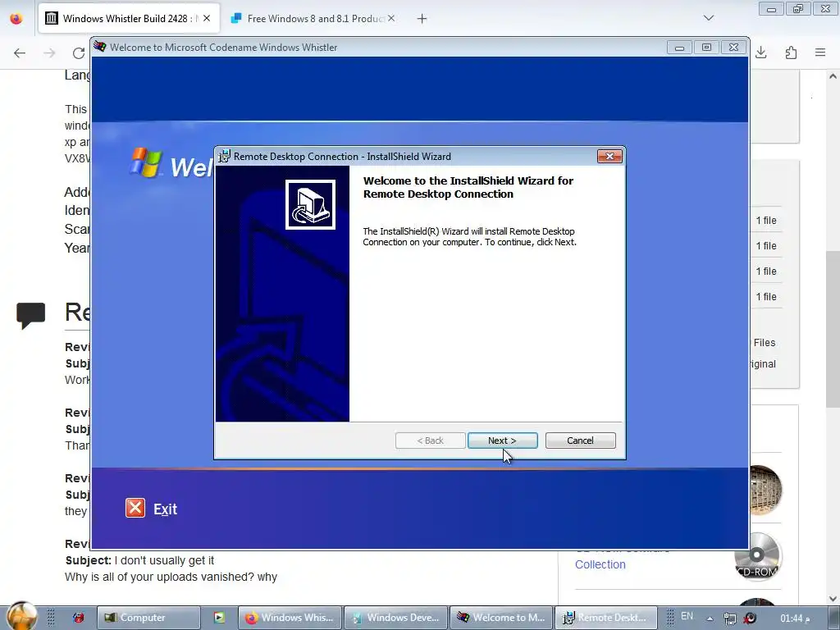Viewport: 840px width, 630px height.
Task: Click the volume tray icon
Action: pyautogui.click(x=750, y=619)
